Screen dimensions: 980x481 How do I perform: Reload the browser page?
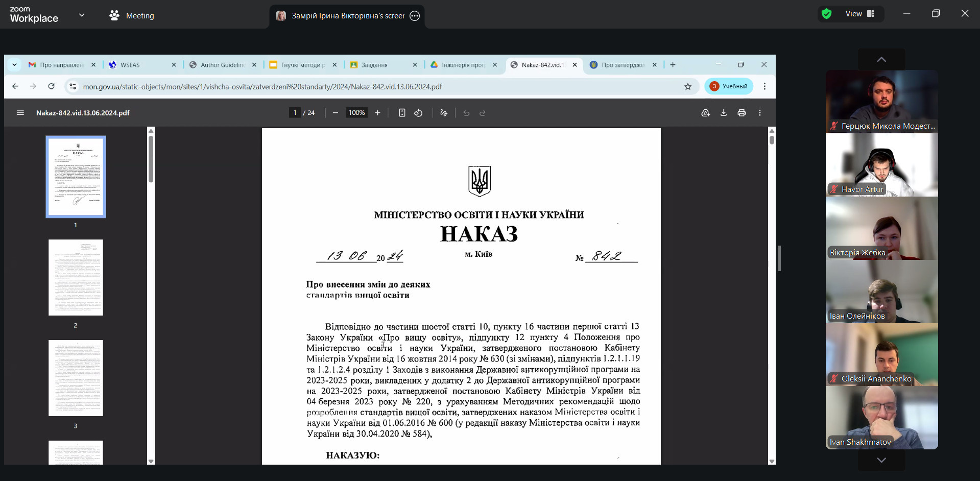[x=51, y=86]
